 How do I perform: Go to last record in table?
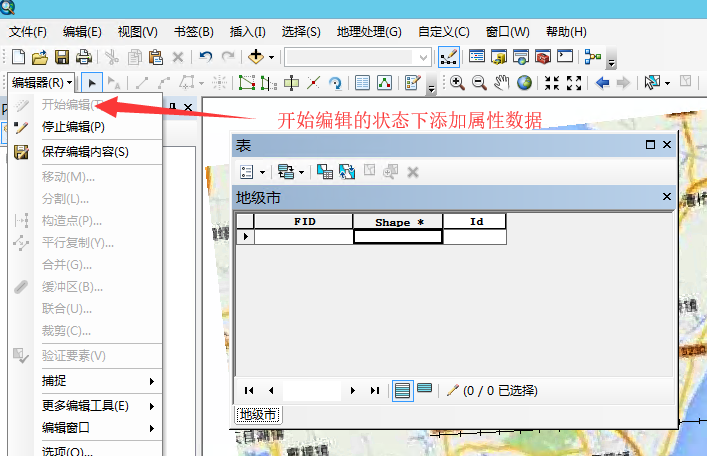[x=375, y=391]
